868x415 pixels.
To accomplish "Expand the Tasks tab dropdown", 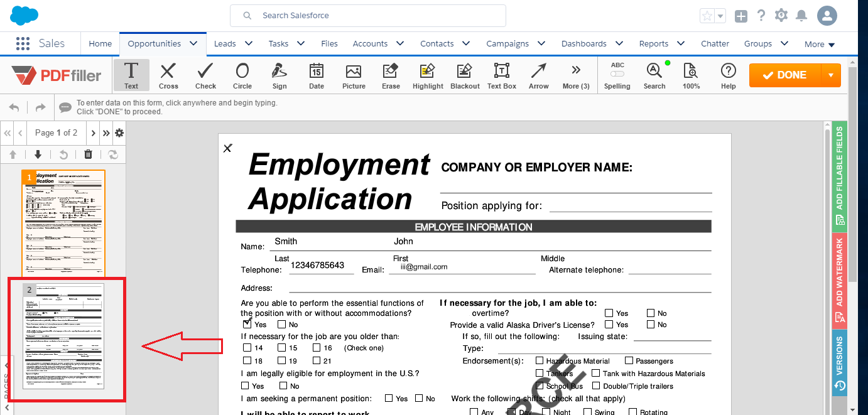I will pos(301,43).
